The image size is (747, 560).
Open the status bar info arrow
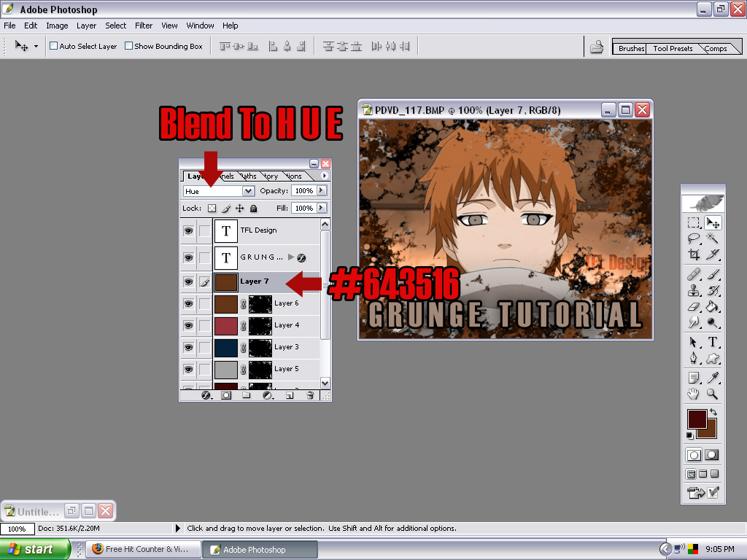coord(178,528)
